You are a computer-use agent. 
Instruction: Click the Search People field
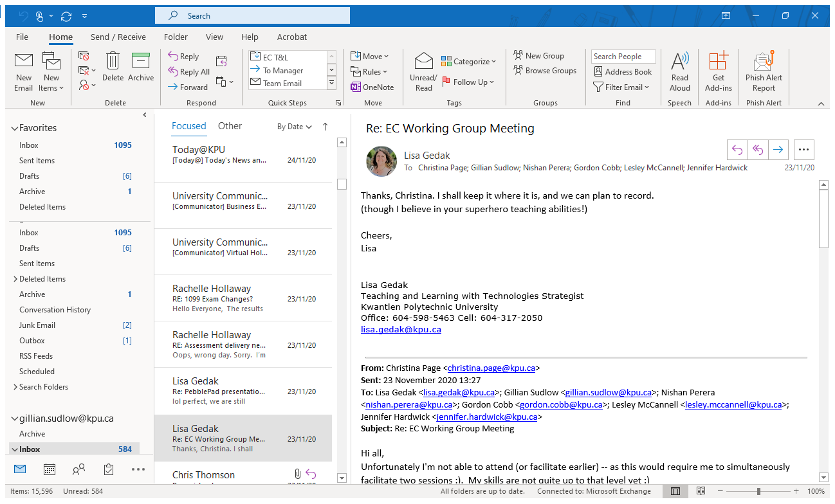623,56
